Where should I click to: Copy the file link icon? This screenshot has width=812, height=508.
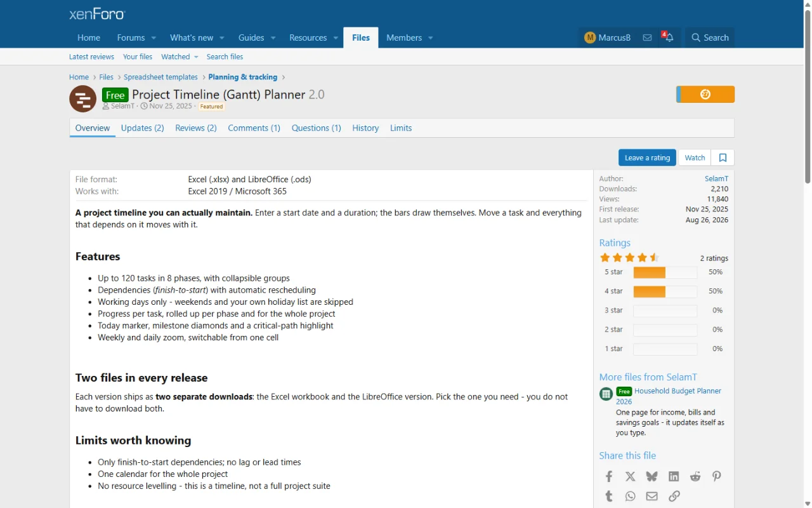674,496
